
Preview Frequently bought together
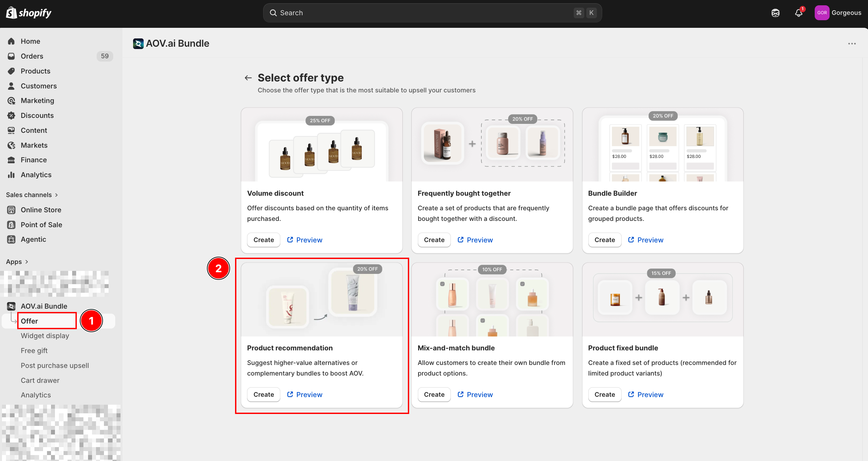pos(475,239)
